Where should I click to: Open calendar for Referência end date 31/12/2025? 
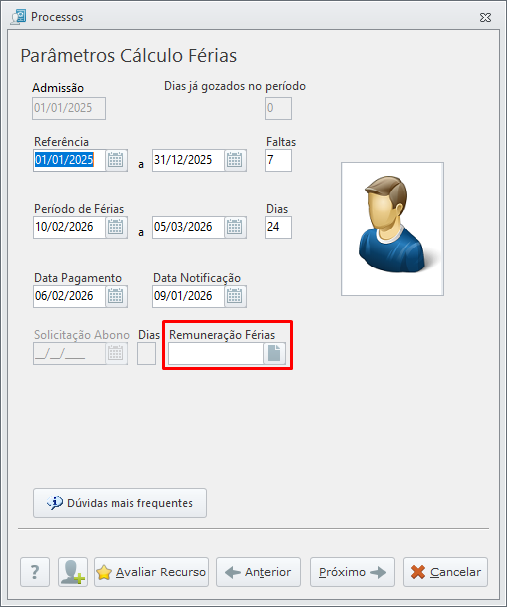(x=235, y=160)
